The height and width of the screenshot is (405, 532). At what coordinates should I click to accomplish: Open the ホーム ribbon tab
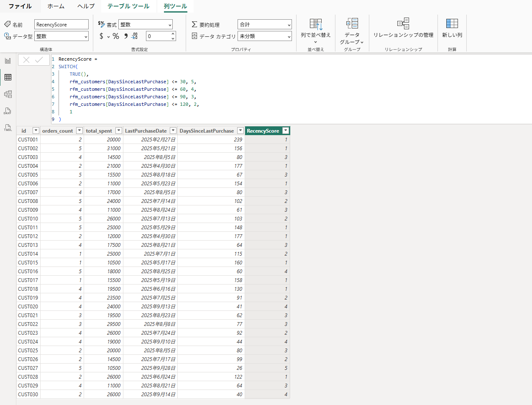pyautogui.click(x=56, y=6)
